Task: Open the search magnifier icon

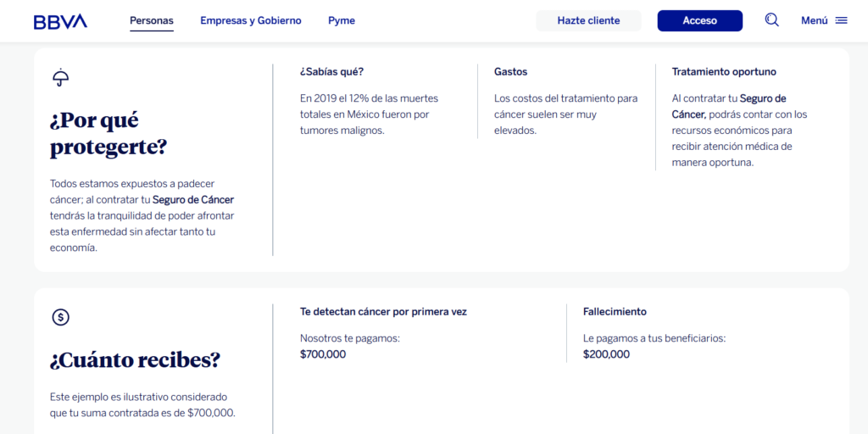Action: (771, 20)
